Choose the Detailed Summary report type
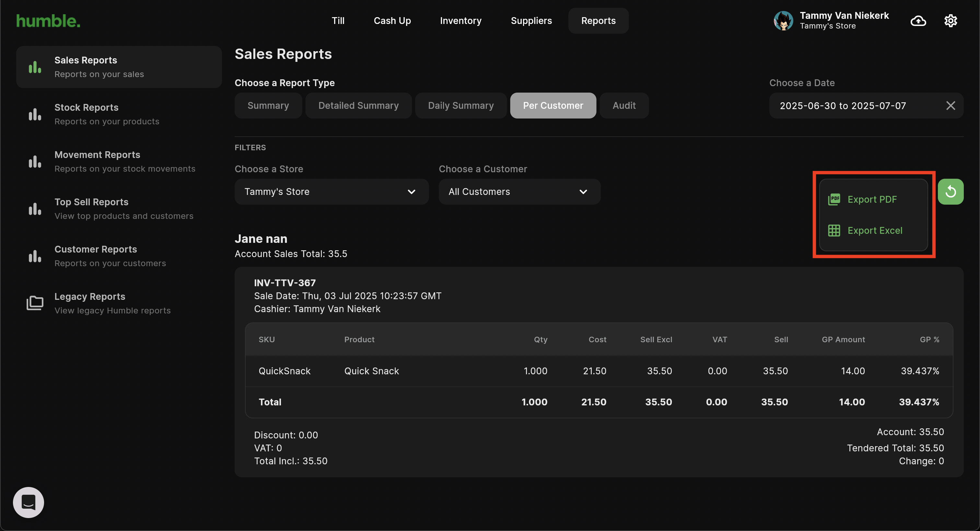 pos(358,106)
